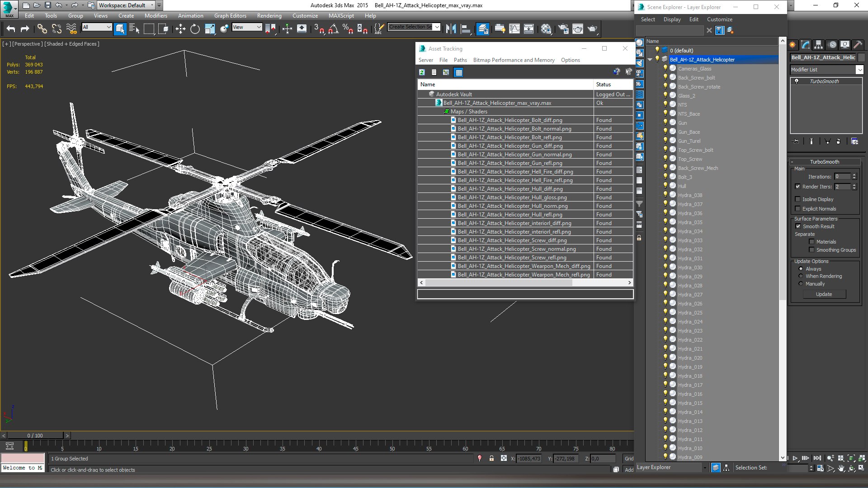Screen dimensions: 868x488
Task: Open the Modifier List dropdown
Action: (x=827, y=70)
